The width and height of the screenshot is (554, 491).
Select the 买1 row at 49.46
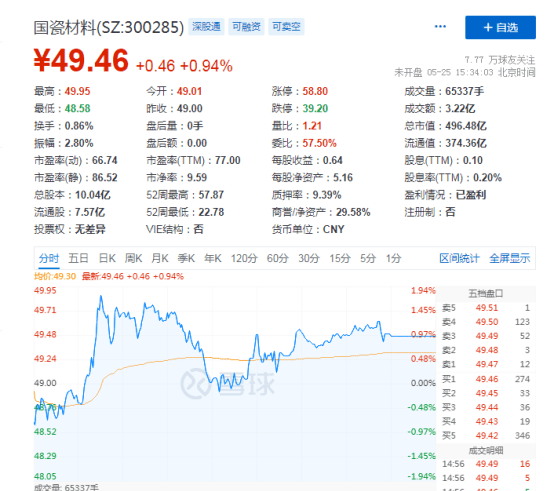coord(486,379)
